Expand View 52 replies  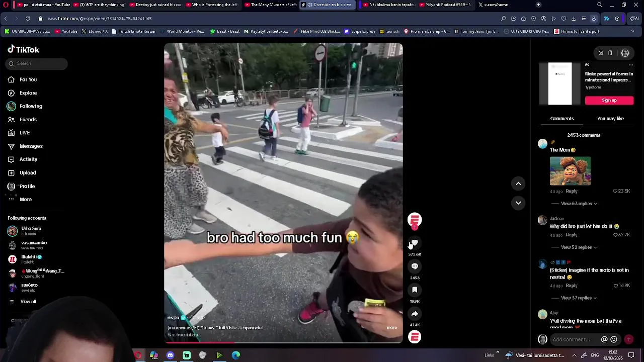[579, 247]
